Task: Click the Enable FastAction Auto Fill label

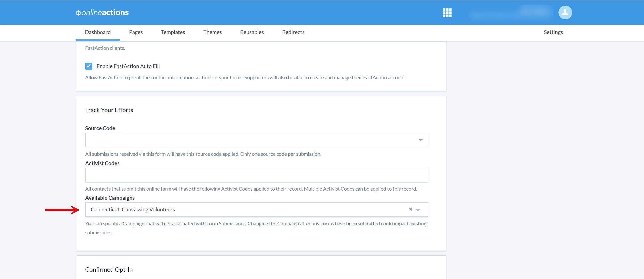Action: [128, 66]
